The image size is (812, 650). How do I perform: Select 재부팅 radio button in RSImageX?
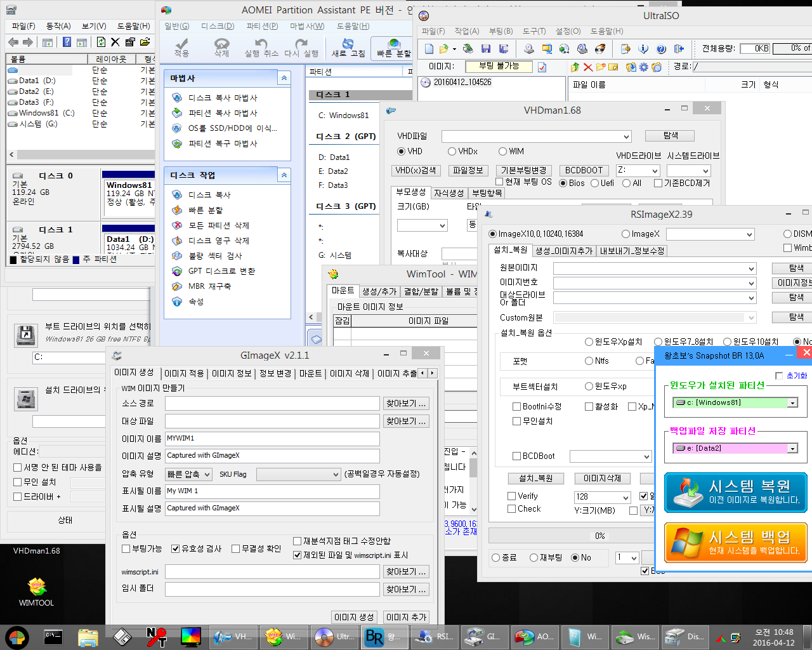click(x=534, y=558)
